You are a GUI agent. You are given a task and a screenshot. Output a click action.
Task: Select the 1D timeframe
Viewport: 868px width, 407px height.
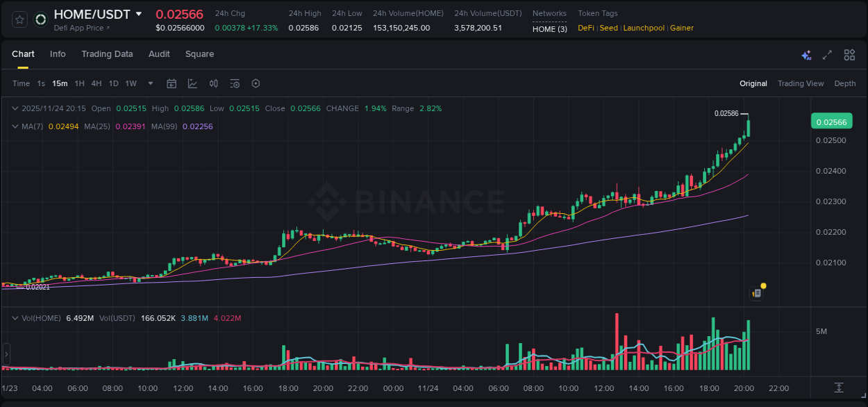[113, 83]
